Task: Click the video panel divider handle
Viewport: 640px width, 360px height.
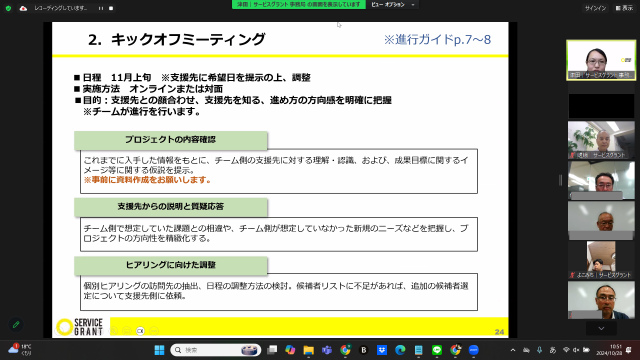Action: (560, 180)
